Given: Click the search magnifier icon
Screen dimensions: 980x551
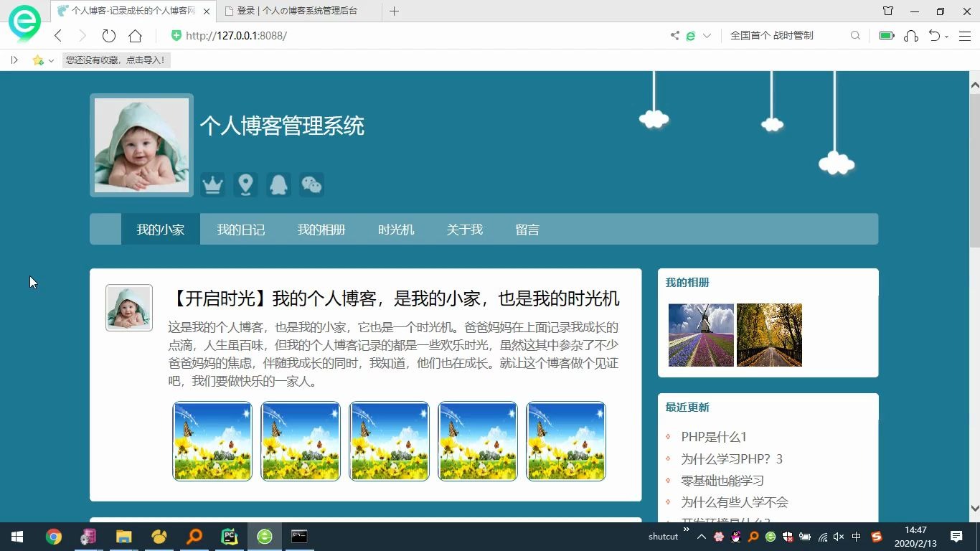Looking at the screenshot, I should pos(855,35).
